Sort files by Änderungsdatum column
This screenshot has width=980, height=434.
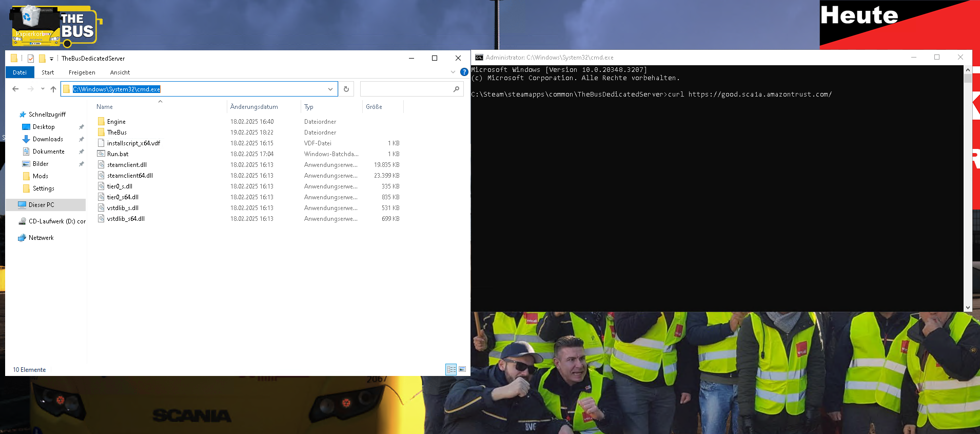tap(254, 107)
